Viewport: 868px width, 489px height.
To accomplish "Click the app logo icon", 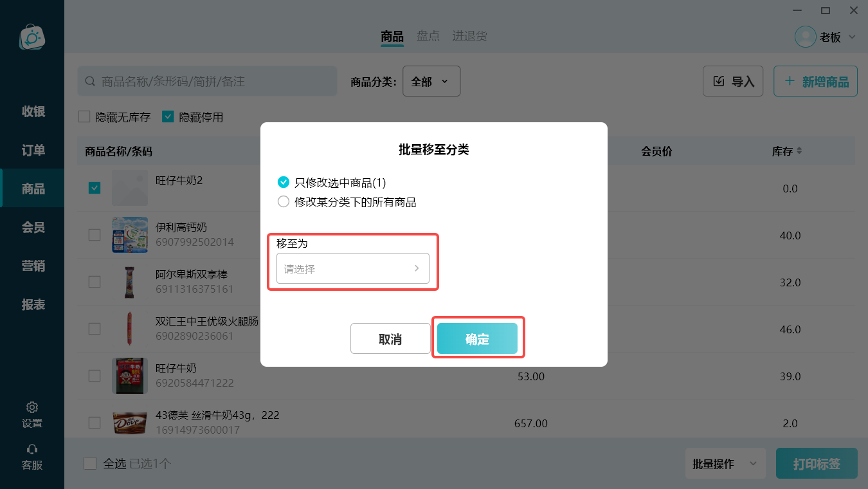I will click(x=32, y=37).
